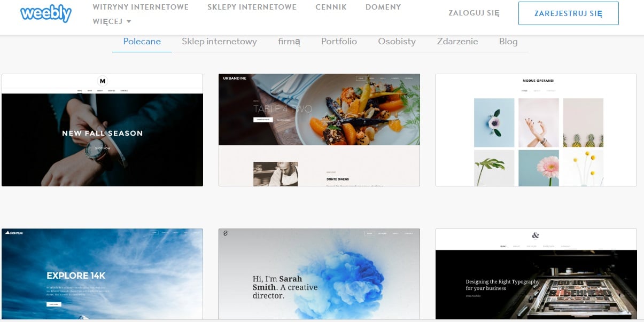Expand the Więcej dropdown
This screenshot has height=322, width=644.
(x=112, y=21)
